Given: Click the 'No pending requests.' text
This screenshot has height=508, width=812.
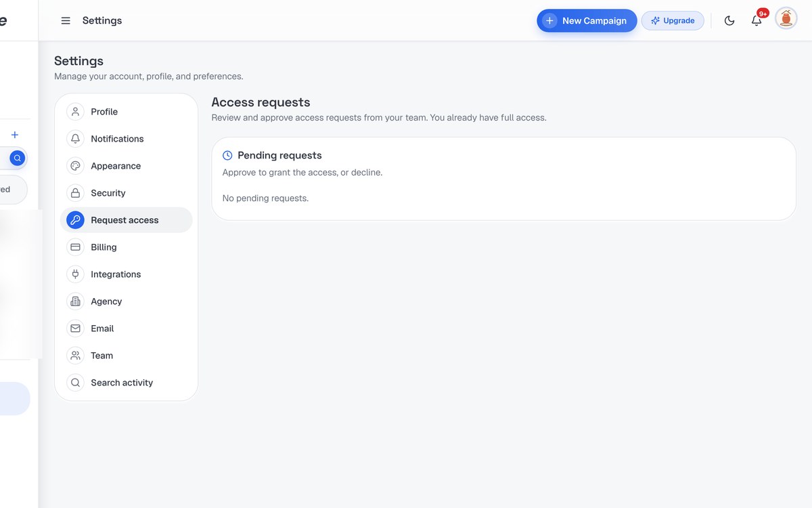Looking at the screenshot, I should point(265,198).
